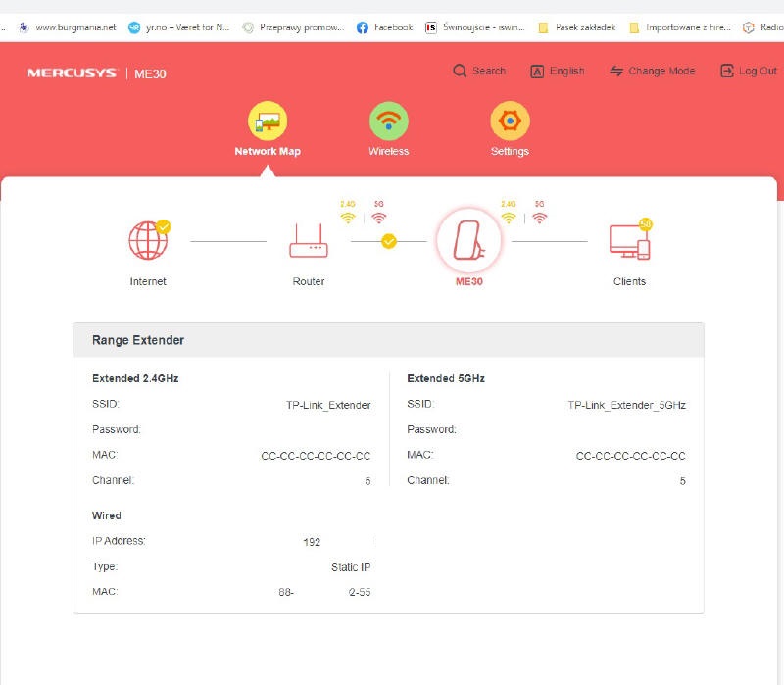Select the ME30 extender icon
Viewport: 784px width, 685px height.
pos(469,240)
